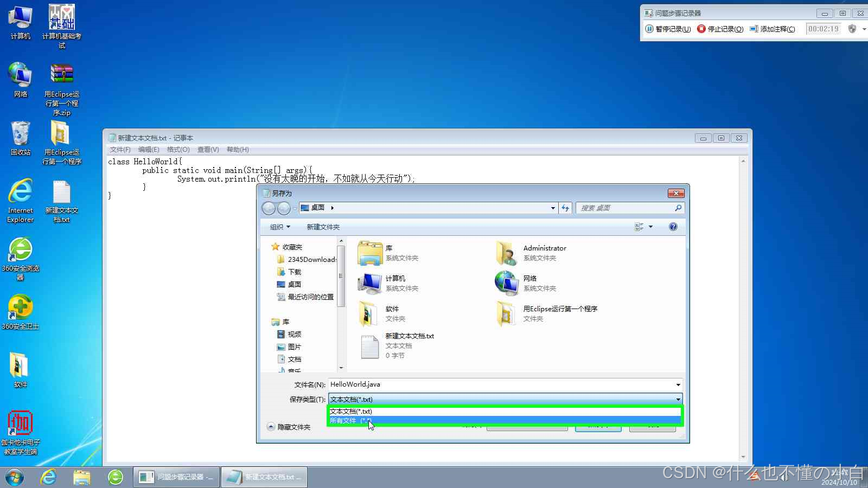868x488 pixels.
Task: Select 图片 under 库 in the navigation pane
Action: [x=289, y=346]
